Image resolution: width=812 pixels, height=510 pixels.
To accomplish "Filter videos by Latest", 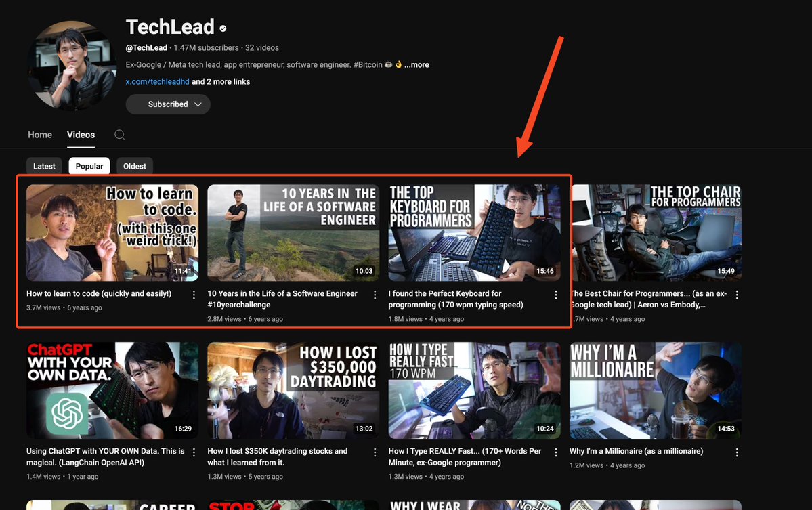I will [x=44, y=166].
